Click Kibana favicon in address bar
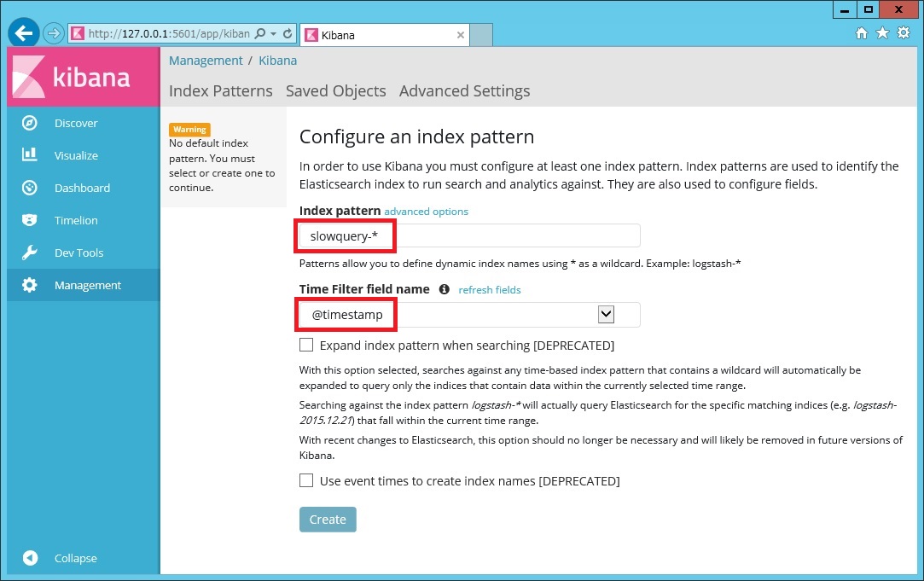 pyautogui.click(x=78, y=33)
